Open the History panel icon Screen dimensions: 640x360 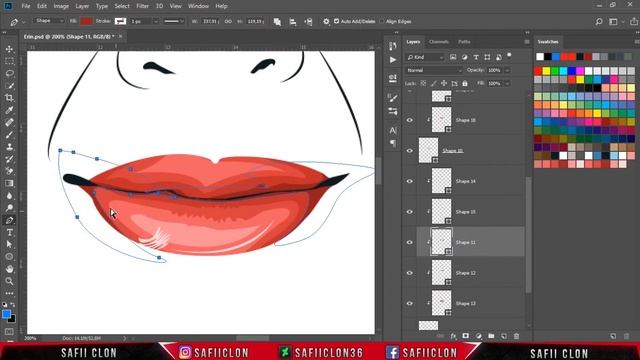(x=393, y=46)
